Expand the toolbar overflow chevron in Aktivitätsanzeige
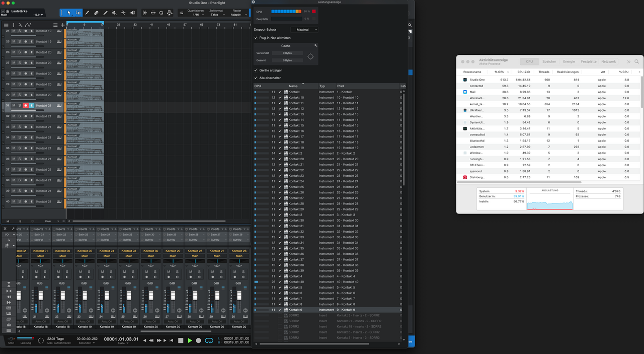 click(x=628, y=61)
